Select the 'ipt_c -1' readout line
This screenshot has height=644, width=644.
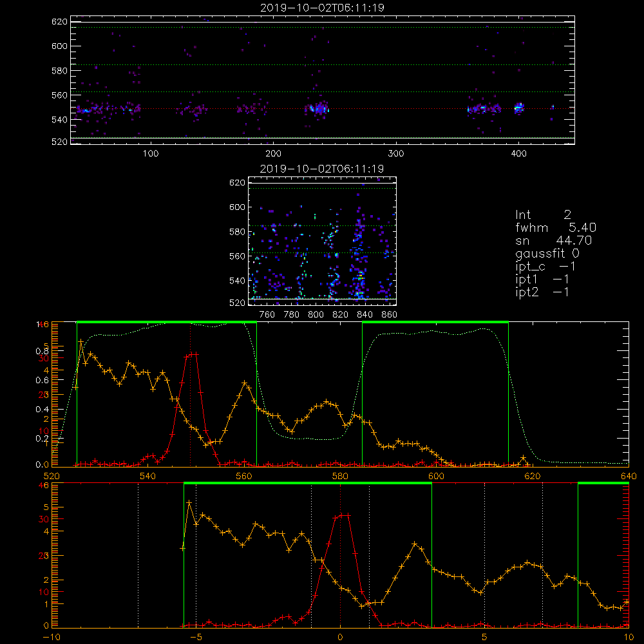545,267
